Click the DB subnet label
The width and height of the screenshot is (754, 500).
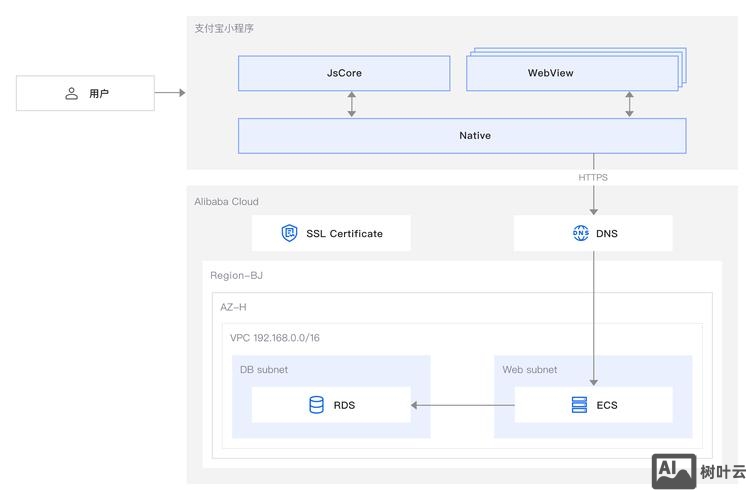click(264, 369)
